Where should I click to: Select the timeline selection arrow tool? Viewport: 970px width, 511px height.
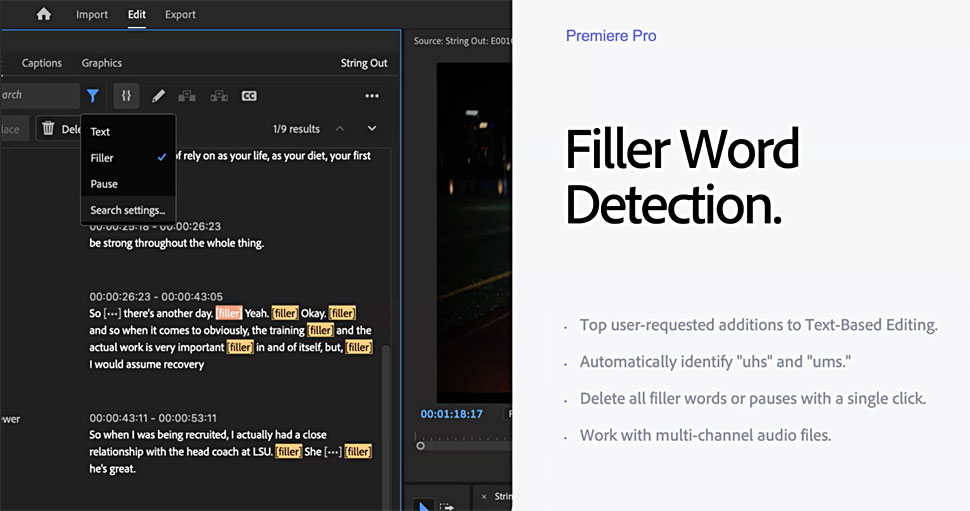point(423,507)
